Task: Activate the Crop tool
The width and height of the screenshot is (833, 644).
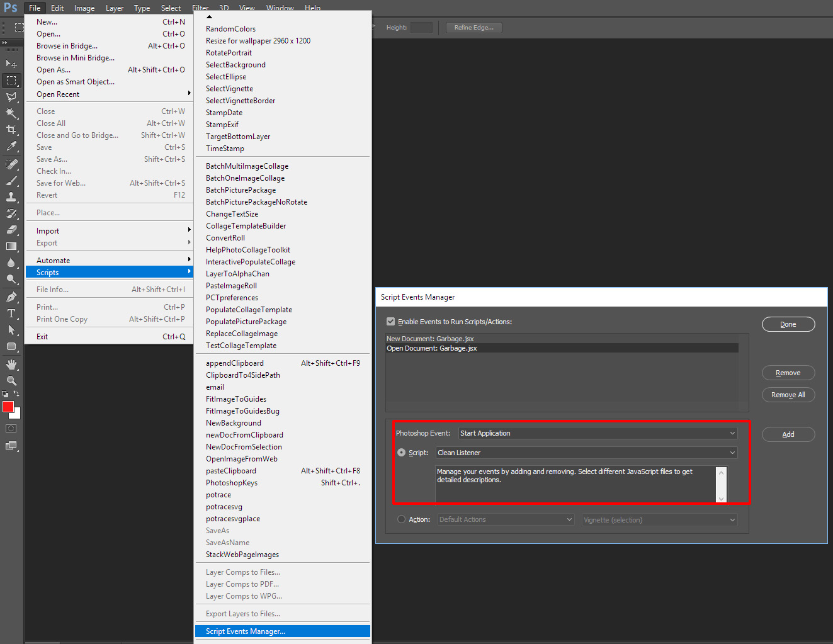Action: (11, 129)
